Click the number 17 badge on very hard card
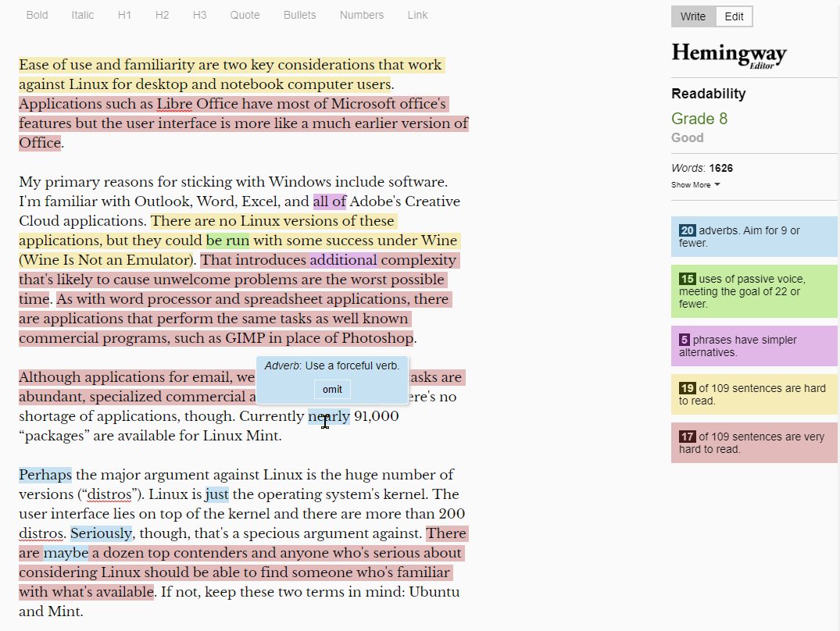Image resolution: width=840 pixels, height=631 pixels. click(x=688, y=437)
